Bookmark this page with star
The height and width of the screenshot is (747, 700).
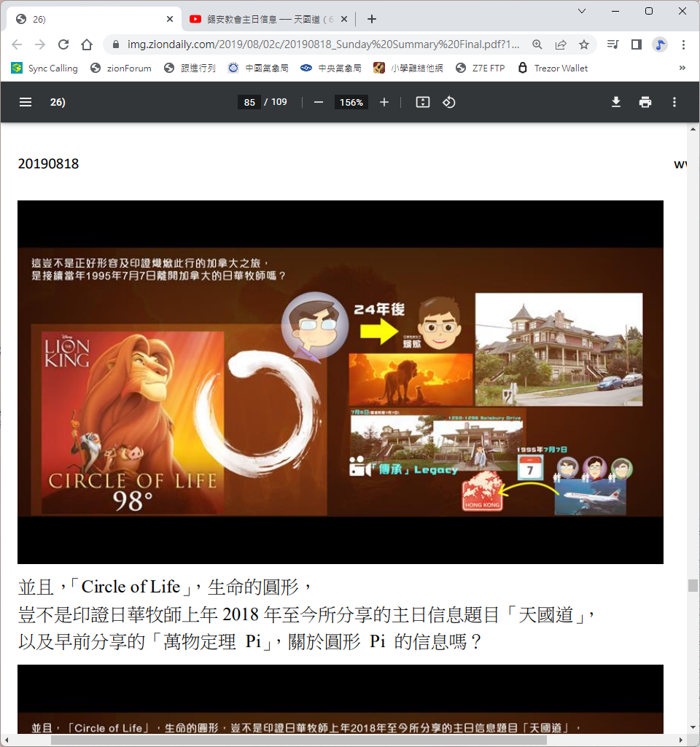coord(584,44)
